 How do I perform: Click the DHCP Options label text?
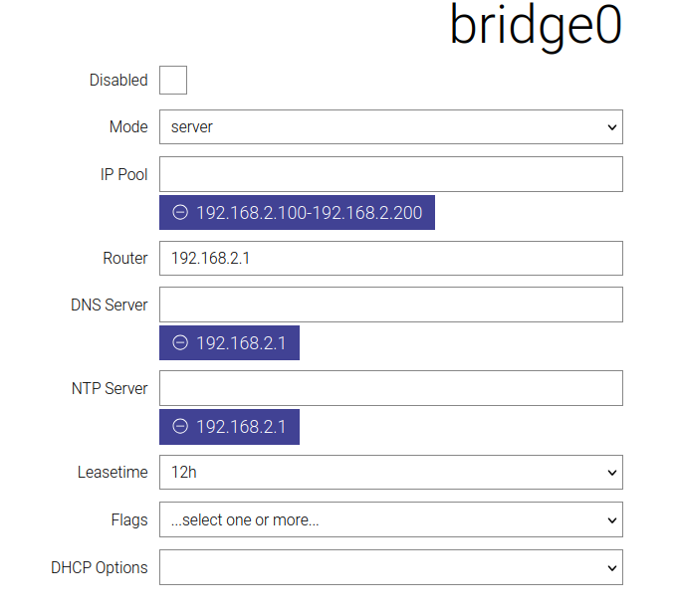100,567
